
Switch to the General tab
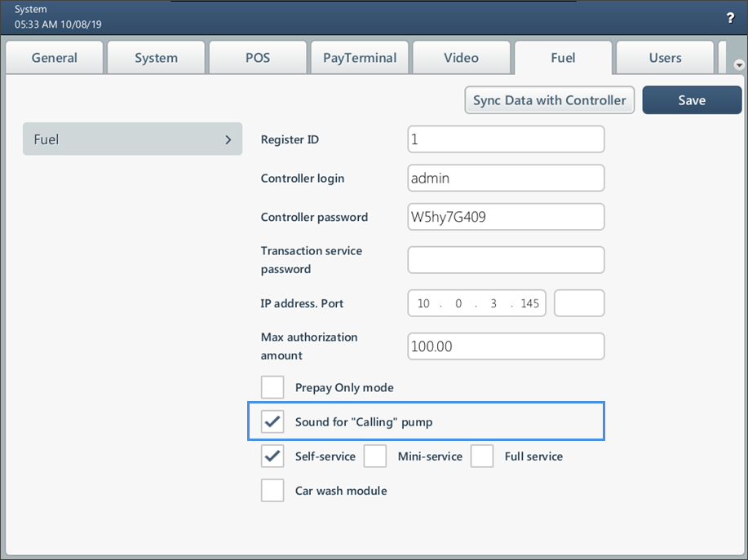click(55, 58)
